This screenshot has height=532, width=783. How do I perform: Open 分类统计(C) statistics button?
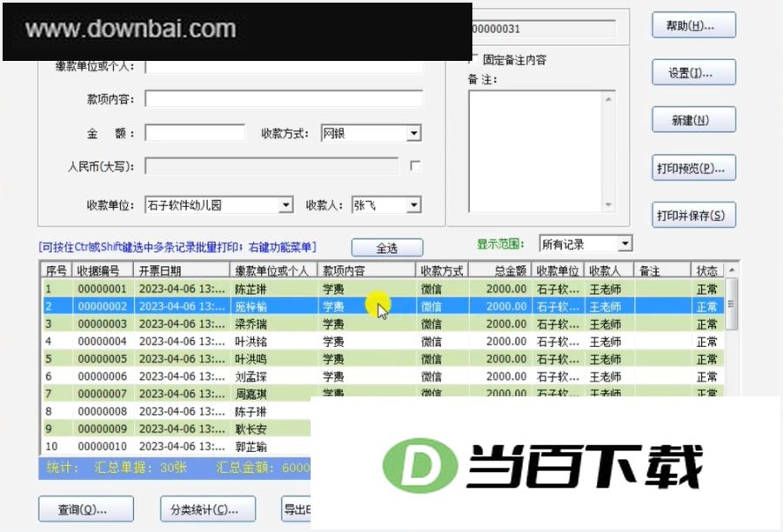[x=208, y=509]
